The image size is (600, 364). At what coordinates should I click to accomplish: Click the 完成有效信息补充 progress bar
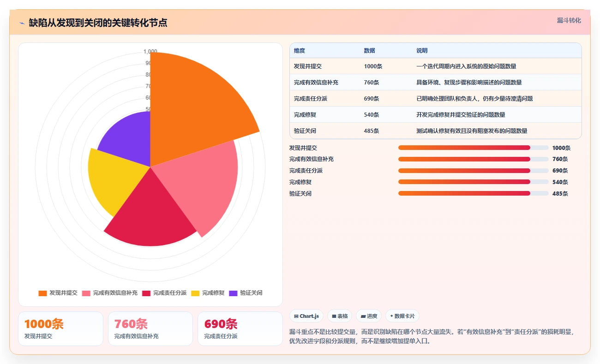click(473, 159)
